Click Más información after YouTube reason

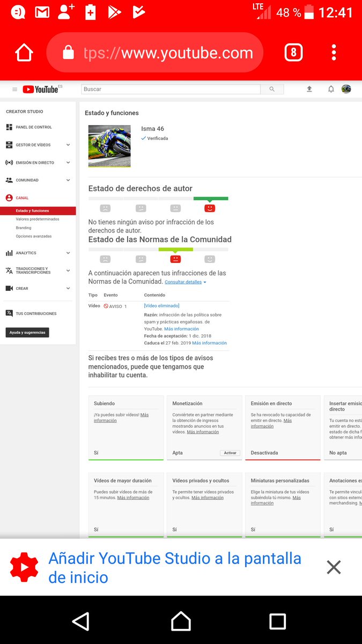tap(181, 329)
